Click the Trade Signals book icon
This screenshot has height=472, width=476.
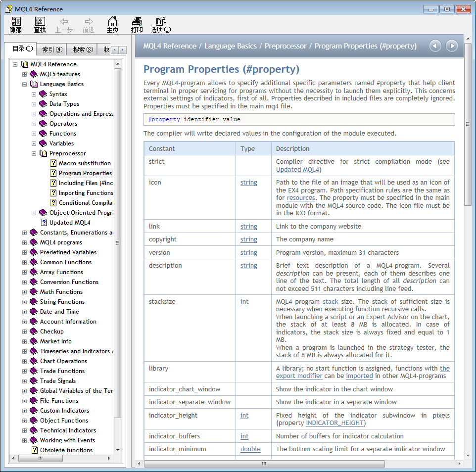pyautogui.click(x=34, y=381)
